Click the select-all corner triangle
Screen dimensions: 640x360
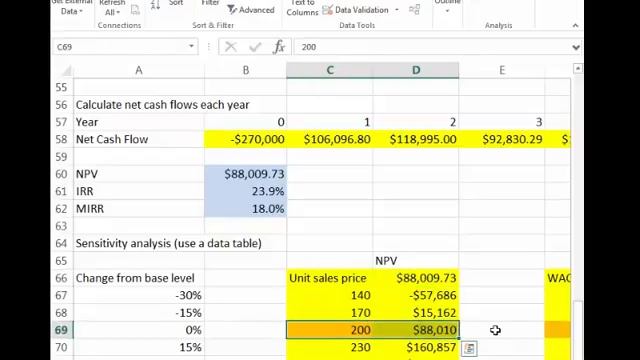(66, 71)
